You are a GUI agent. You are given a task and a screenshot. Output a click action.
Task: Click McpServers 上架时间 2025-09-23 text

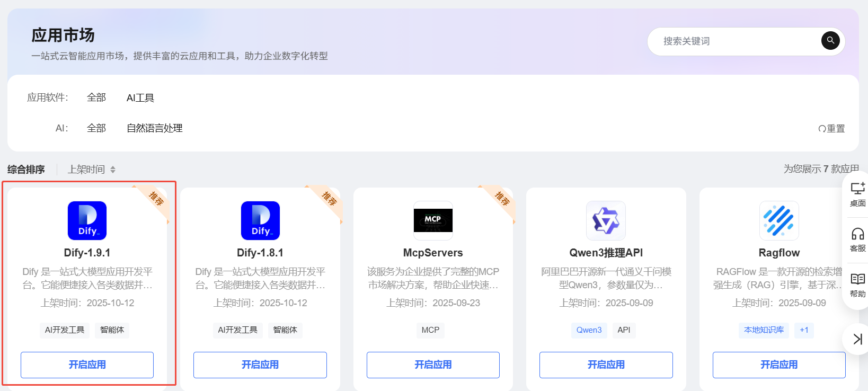click(433, 303)
